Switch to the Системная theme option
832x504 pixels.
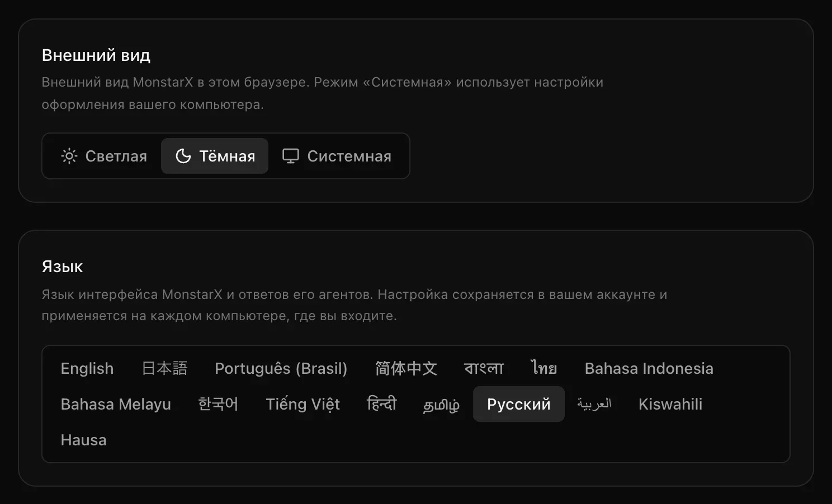coord(337,156)
